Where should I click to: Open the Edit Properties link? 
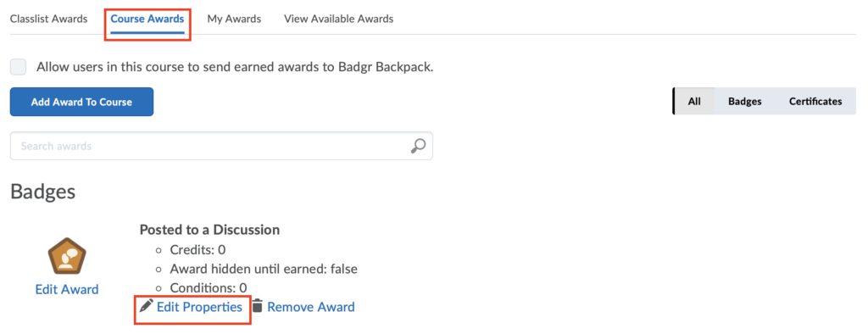point(199,306)
